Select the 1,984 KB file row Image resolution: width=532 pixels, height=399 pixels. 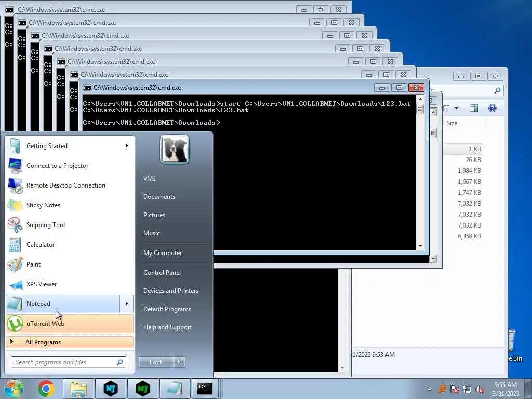coord(463,170)
